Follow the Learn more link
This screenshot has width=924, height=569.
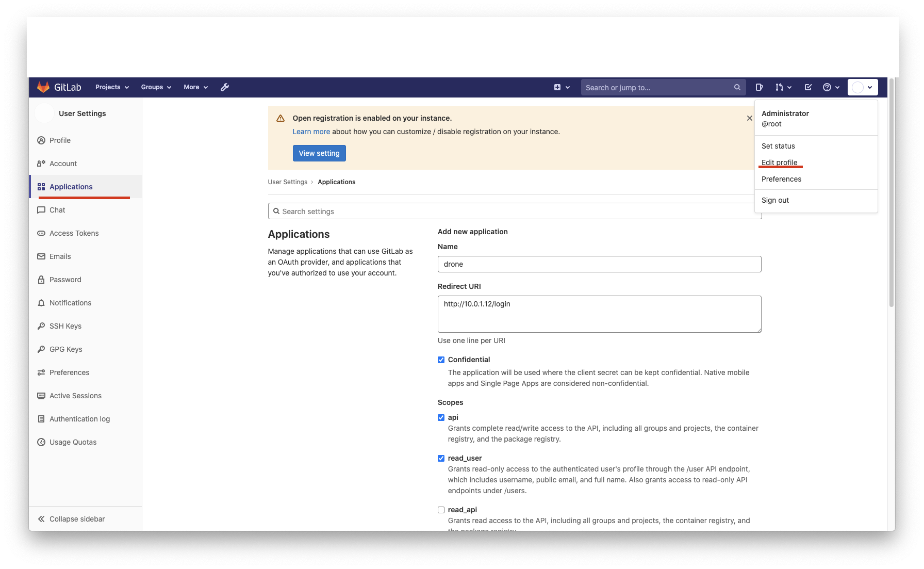[x=311, y=132]
